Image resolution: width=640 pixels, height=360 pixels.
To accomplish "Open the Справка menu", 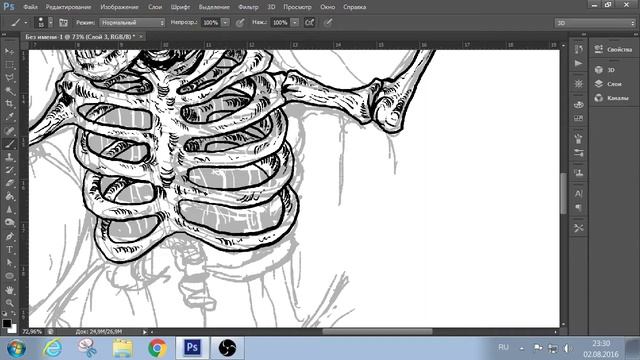I will (355, 7).
